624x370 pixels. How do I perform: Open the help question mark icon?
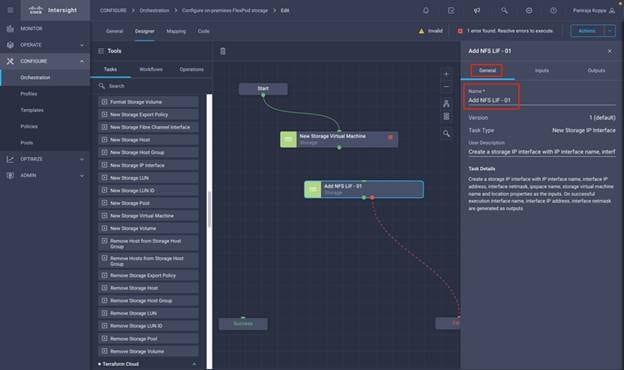tap(554, 11)
